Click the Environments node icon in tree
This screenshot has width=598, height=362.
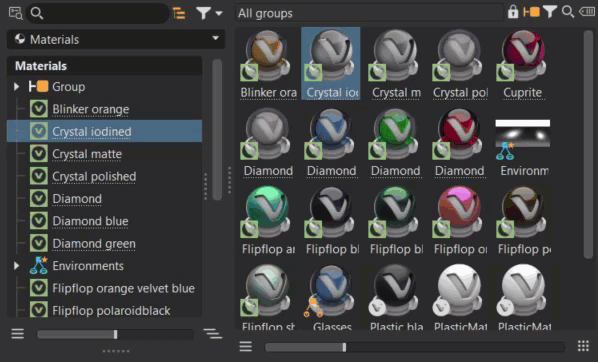(39, 265)
